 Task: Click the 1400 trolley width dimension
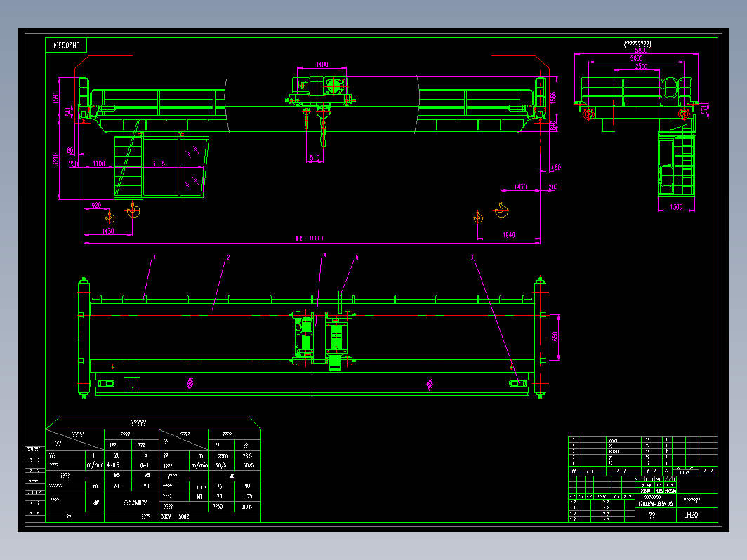(322, 65)
